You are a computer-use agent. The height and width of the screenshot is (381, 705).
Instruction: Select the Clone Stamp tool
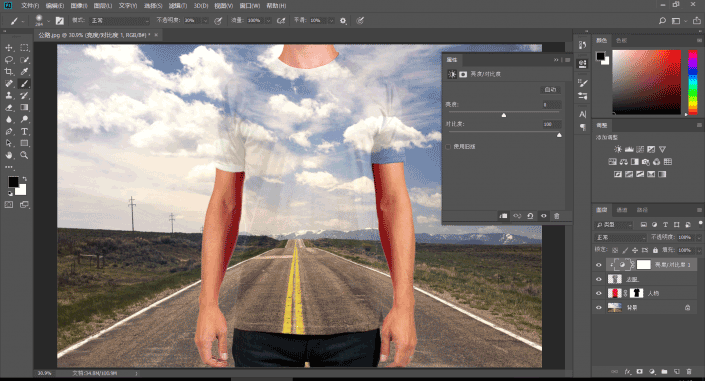click(9, 95)
